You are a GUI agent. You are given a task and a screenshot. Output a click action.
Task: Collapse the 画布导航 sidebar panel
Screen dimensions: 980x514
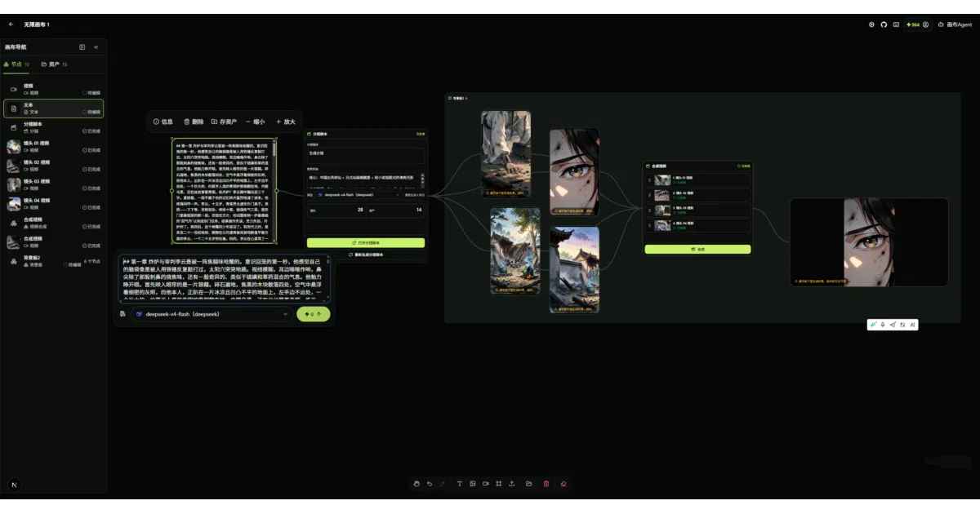coord(96,47)
